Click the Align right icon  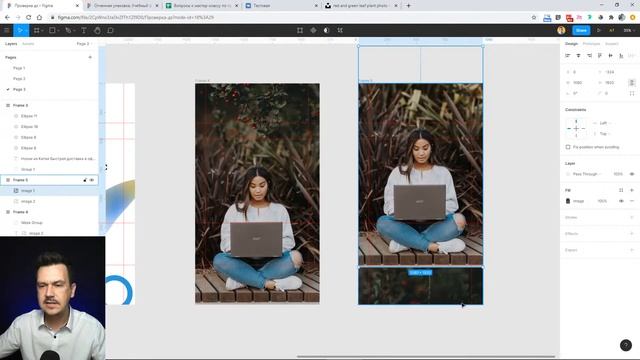pyautogui.click(x=589, y=56)
